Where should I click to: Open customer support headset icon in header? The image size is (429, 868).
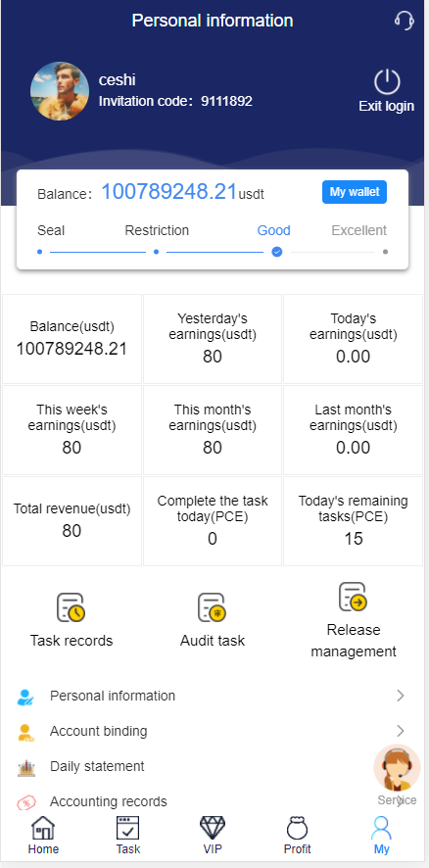pos(405,21)
